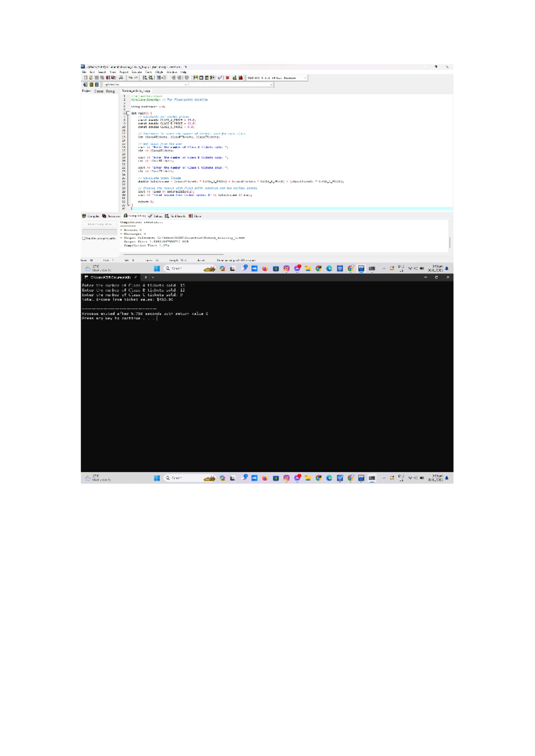Click the Abort Compilation button
The height and width of the screenshot is (756, 535).
coord(99,224)
